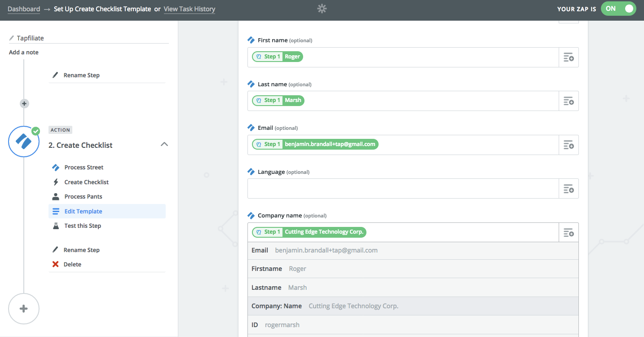Click the upper Rename Step option
The image size is (644, 337).
click(82, 75)
